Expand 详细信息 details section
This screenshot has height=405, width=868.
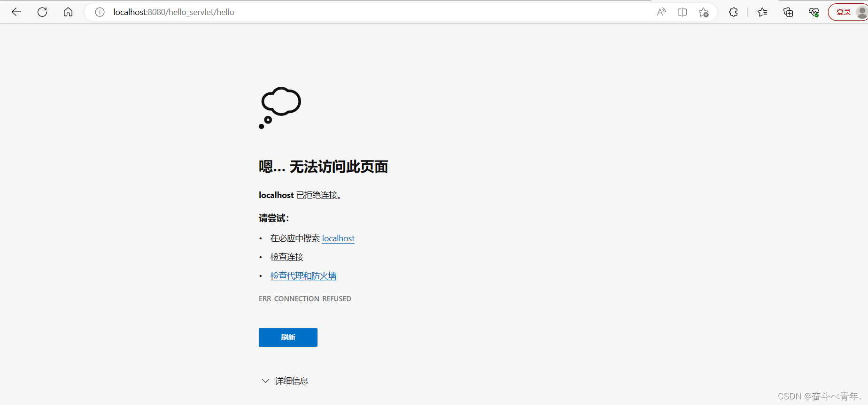(285, 381)
